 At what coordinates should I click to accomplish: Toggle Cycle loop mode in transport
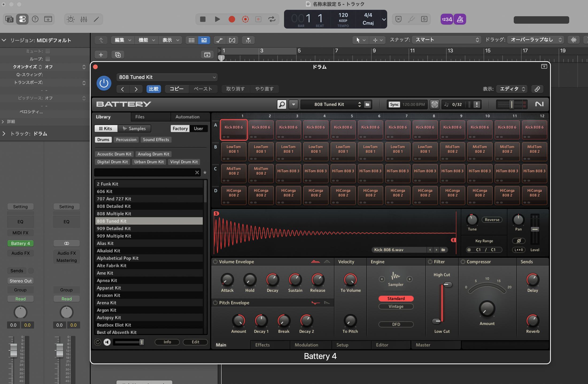tap(272, 19)
